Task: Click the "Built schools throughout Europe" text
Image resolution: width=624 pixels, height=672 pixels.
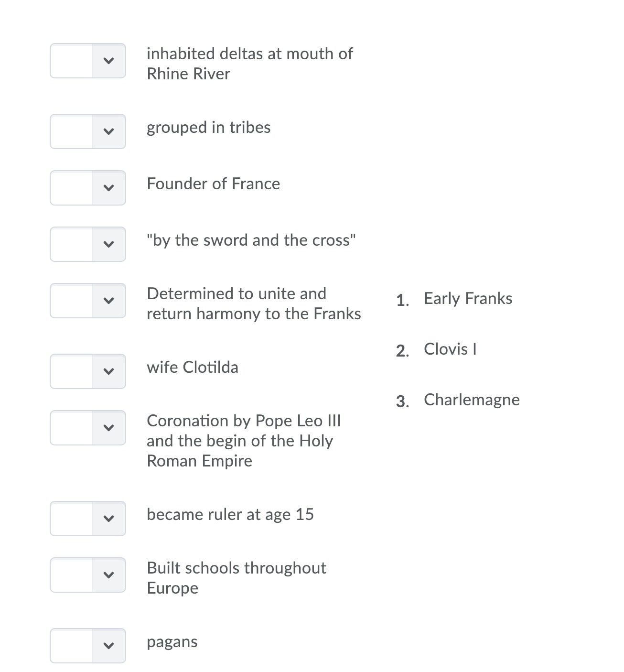Action: click(237, 578)
